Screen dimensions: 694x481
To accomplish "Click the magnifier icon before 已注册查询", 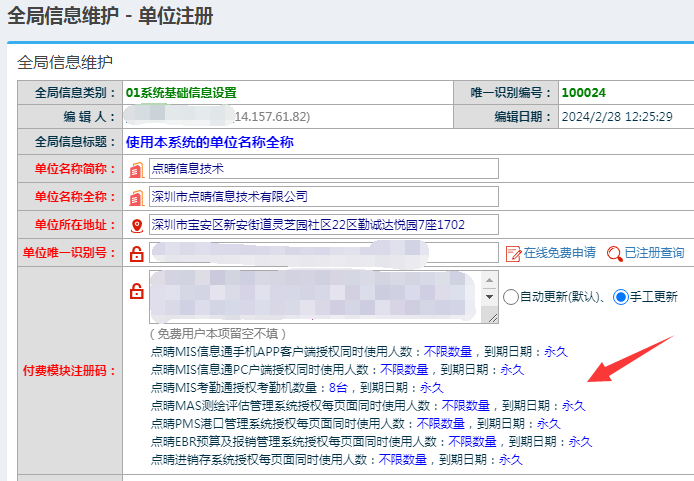I will click(x=614, y=253).
